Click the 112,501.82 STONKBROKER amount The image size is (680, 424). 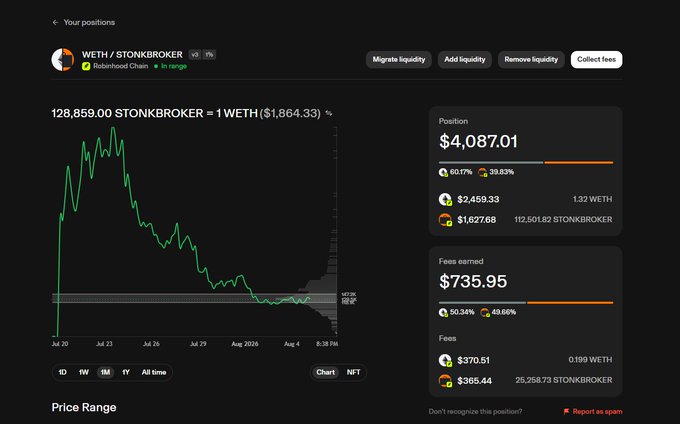coord(563,220)
